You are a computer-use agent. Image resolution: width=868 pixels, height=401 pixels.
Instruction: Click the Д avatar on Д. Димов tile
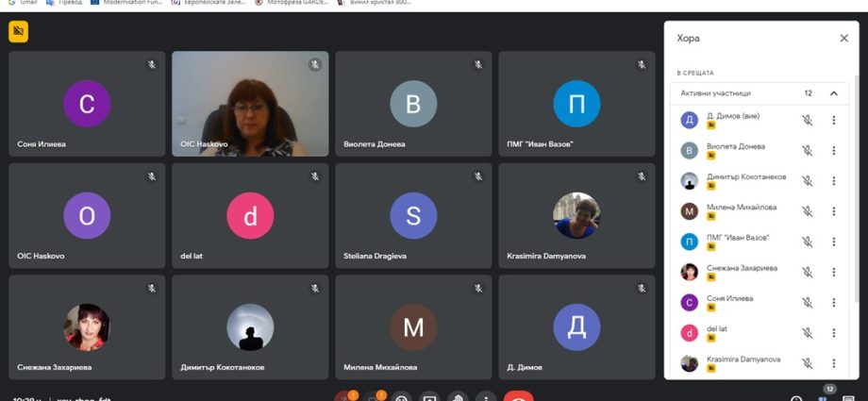576,326
